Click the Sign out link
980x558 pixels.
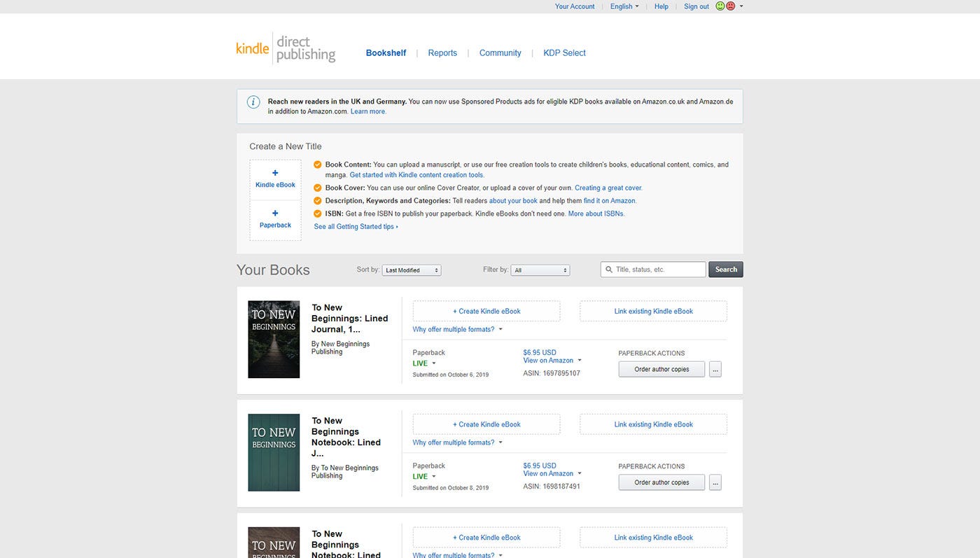pos(696,6)
